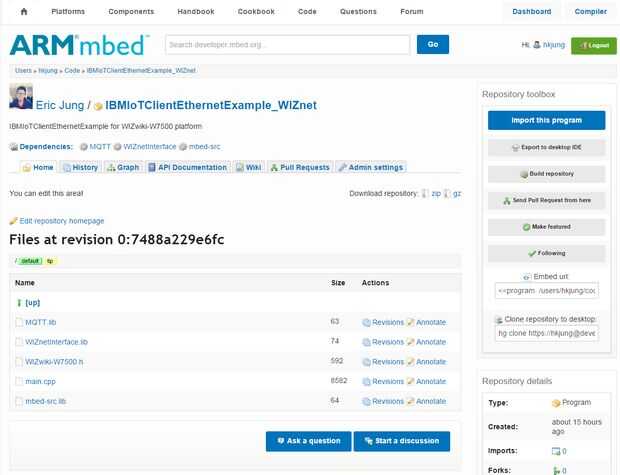Select the Home tab
620x475 pixels.
(x=38, y=167)
